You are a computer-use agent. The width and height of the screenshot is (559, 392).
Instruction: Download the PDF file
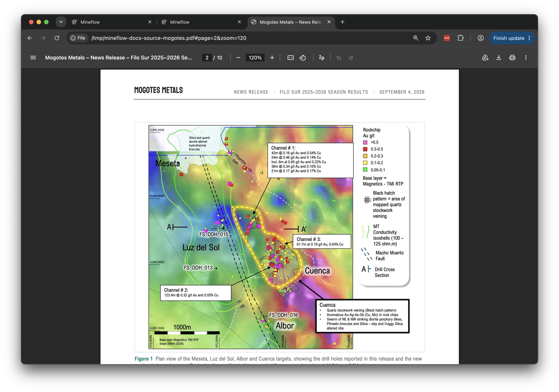pyautogui.click(x=499, y=58)
